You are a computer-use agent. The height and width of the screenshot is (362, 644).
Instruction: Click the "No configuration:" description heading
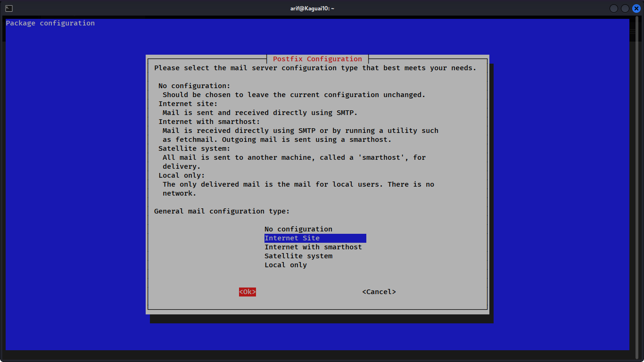coord(194,86)
